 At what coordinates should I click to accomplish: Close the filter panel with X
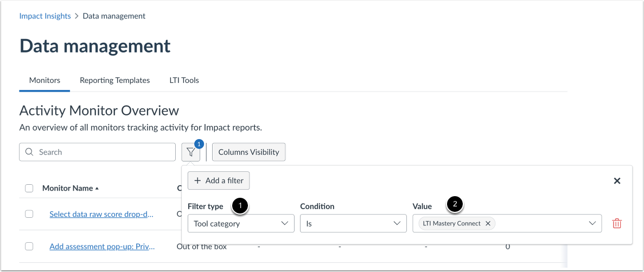click(617, 181)
